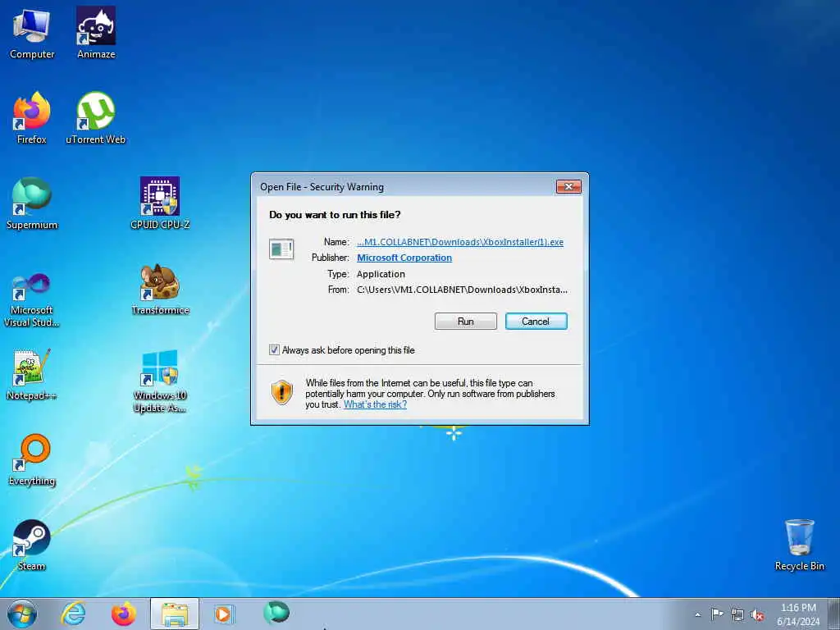Screen dimensions: 840x630
Task: Click Run in the Security Warning dialog
Action: coord(466,322)
